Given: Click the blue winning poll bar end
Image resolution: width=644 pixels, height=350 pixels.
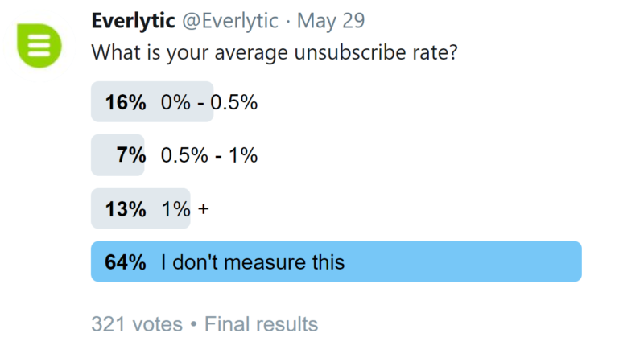Looking at the screenshot, I should 573,261.
